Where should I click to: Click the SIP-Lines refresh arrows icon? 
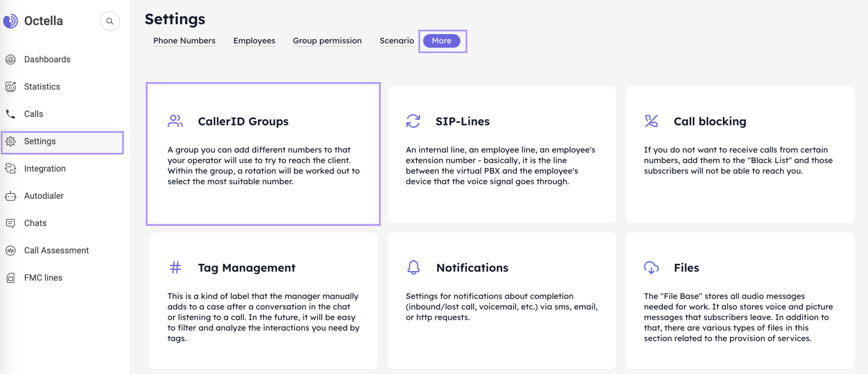click(413, 121)
